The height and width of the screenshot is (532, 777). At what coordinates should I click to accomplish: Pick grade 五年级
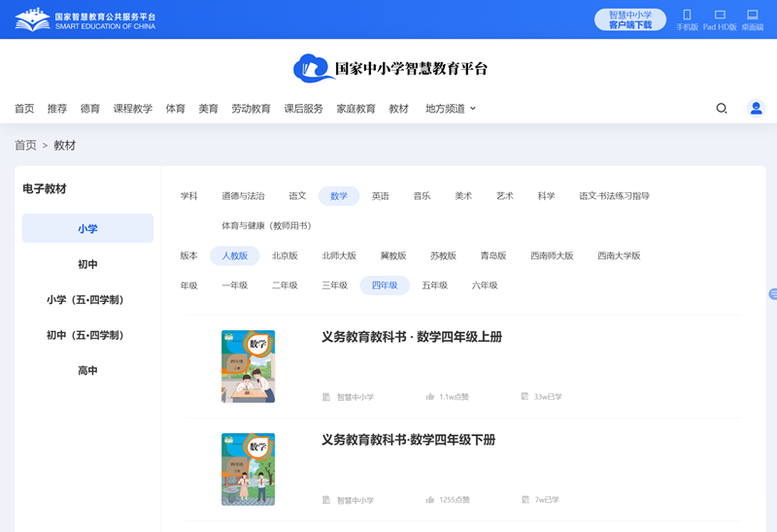(434, 285)
